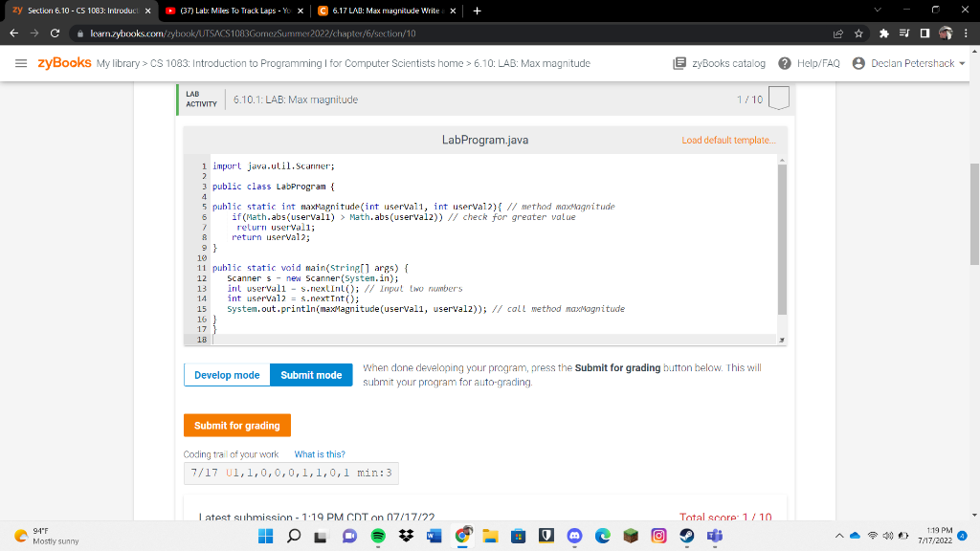This screenshot has height=551, width=980.
Task: Click the share page icon in address bar
Action: tap(838, 33)
